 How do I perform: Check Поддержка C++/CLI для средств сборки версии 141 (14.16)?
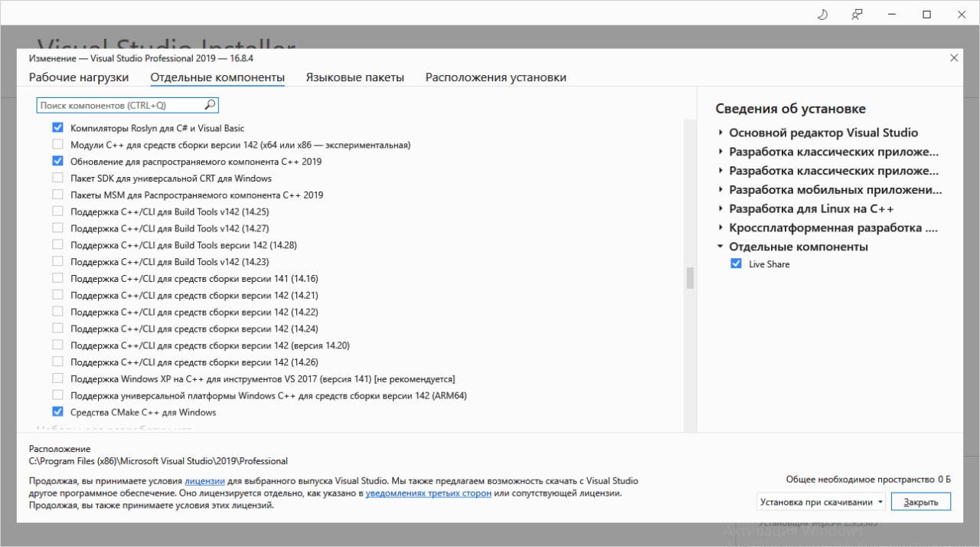pyautogui.click(x=57, y=279)
